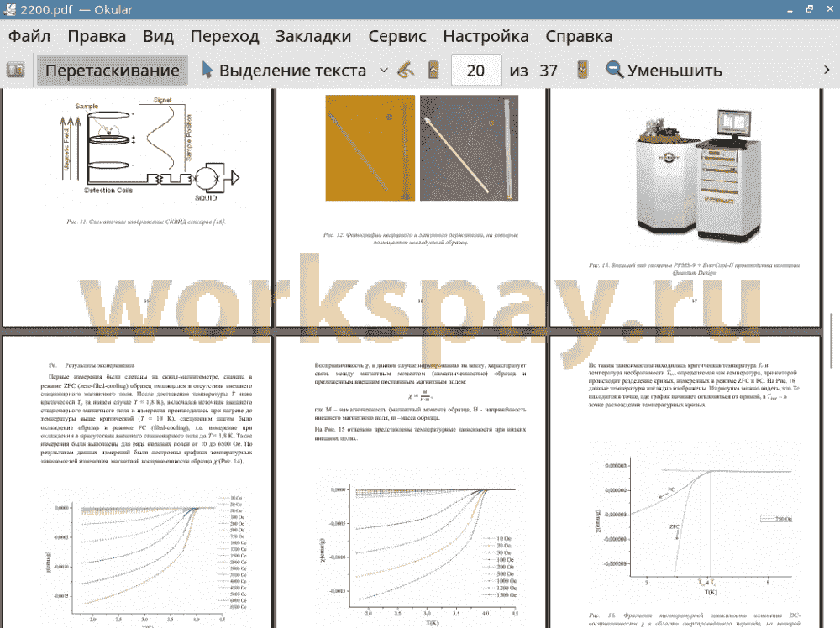Expand the selection tool dropdown arrow
840x628 pixels.
click(x=384, y=71)
